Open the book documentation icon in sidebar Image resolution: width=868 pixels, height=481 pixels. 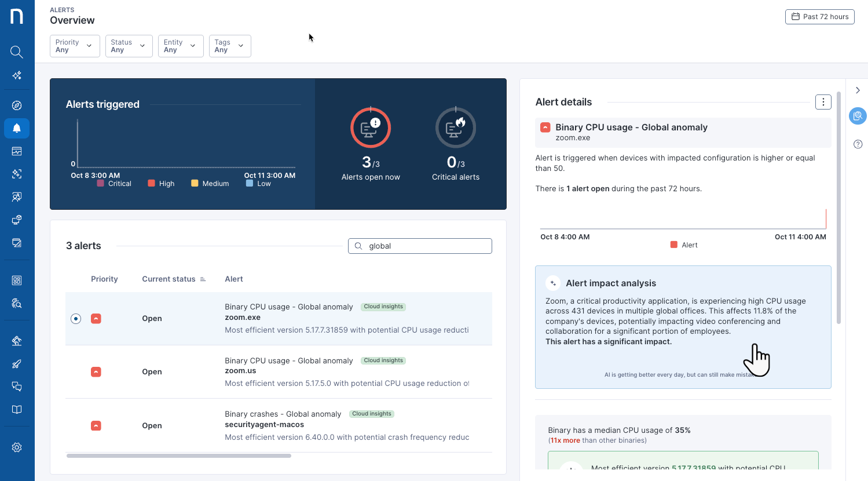click(17, 410)
